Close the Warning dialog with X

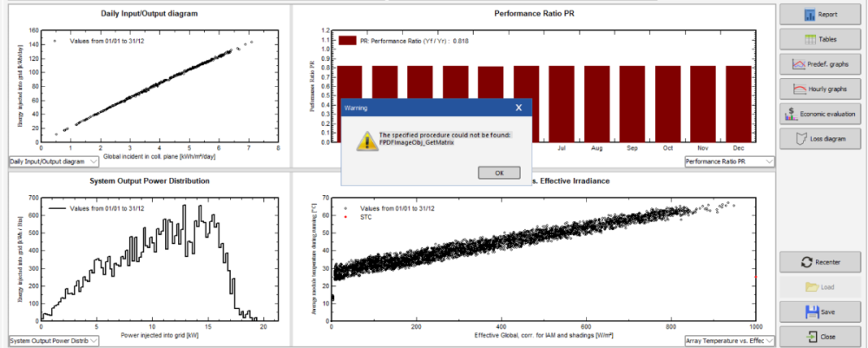pyautogui.click(x=518, y=108)
